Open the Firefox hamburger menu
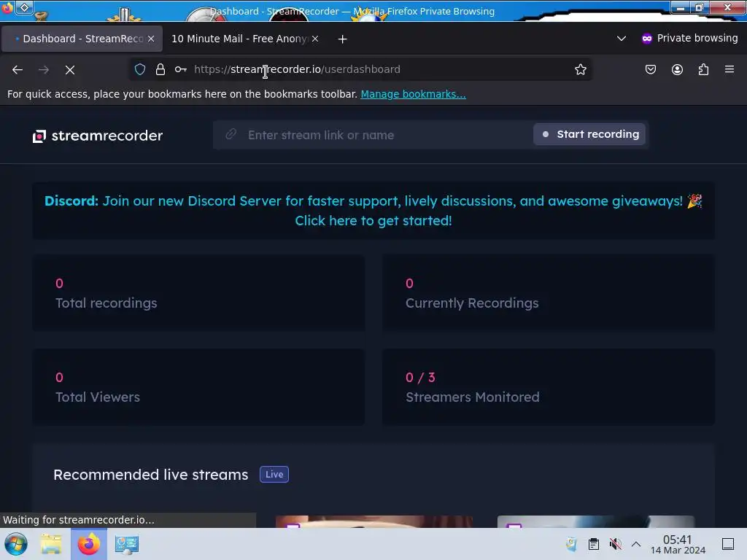Image resolution: width=747 pixels, height=560 pixels. 729,69
